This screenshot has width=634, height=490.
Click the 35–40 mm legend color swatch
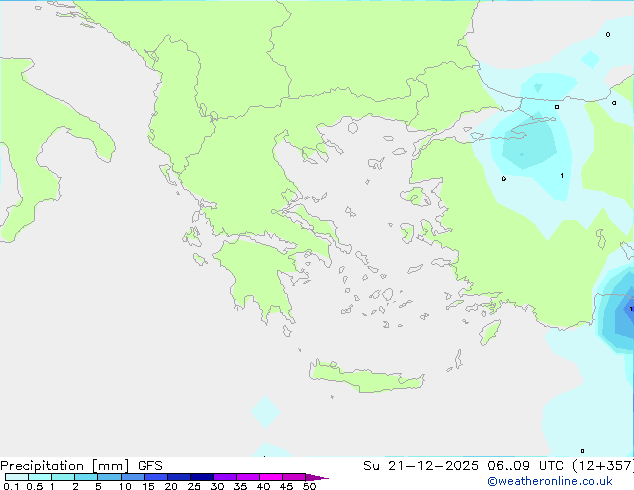tap(248, 477)
